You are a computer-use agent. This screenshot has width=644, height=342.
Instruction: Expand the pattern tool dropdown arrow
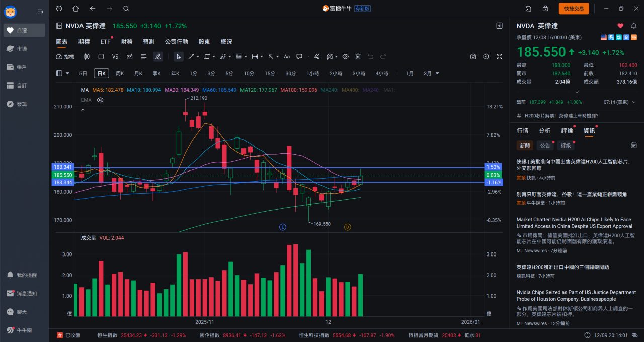pyautogui.click(x=230, y=57)
